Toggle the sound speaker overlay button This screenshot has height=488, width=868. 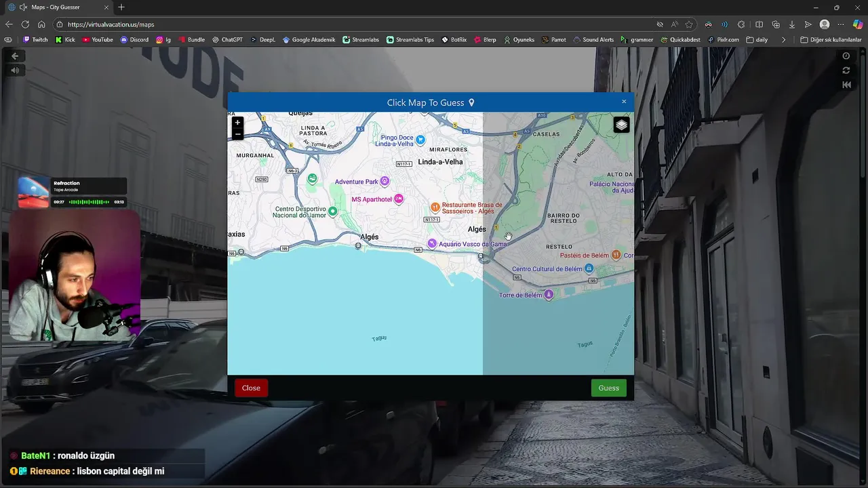pos(15,70)
